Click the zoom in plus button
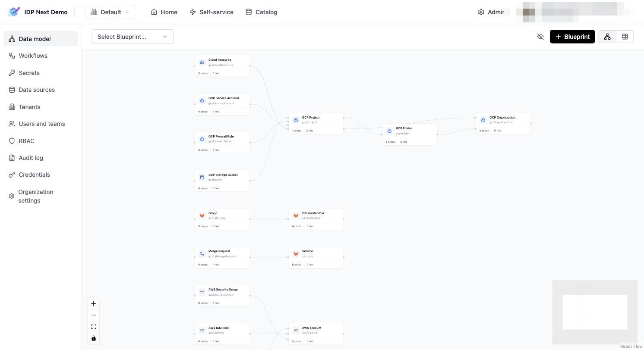644x350 pixels. [x=94, y=303]
